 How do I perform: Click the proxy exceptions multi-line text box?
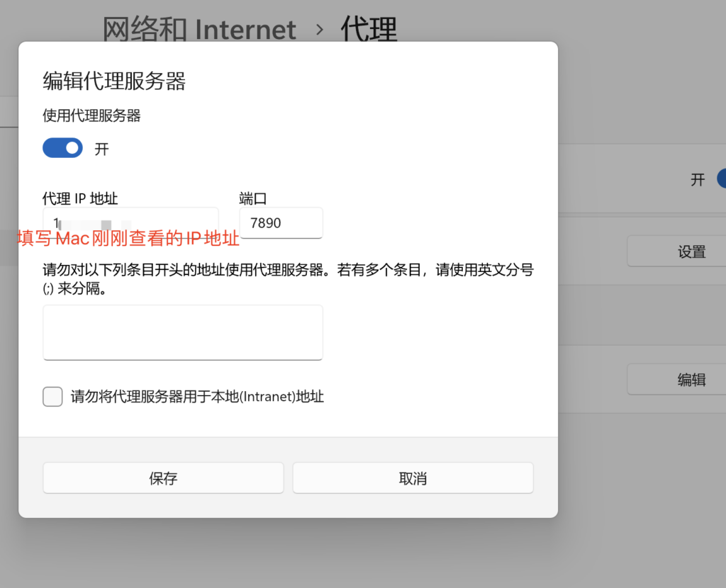(183, 332)
